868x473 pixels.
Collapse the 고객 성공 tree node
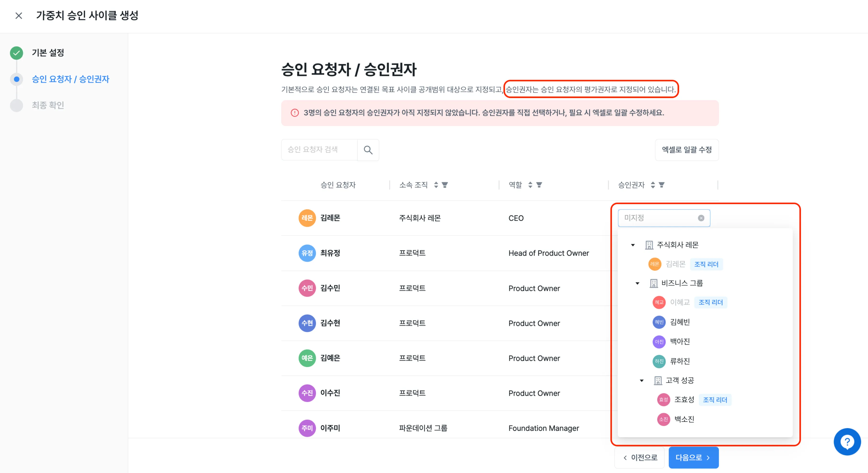(x=642, y=381)
